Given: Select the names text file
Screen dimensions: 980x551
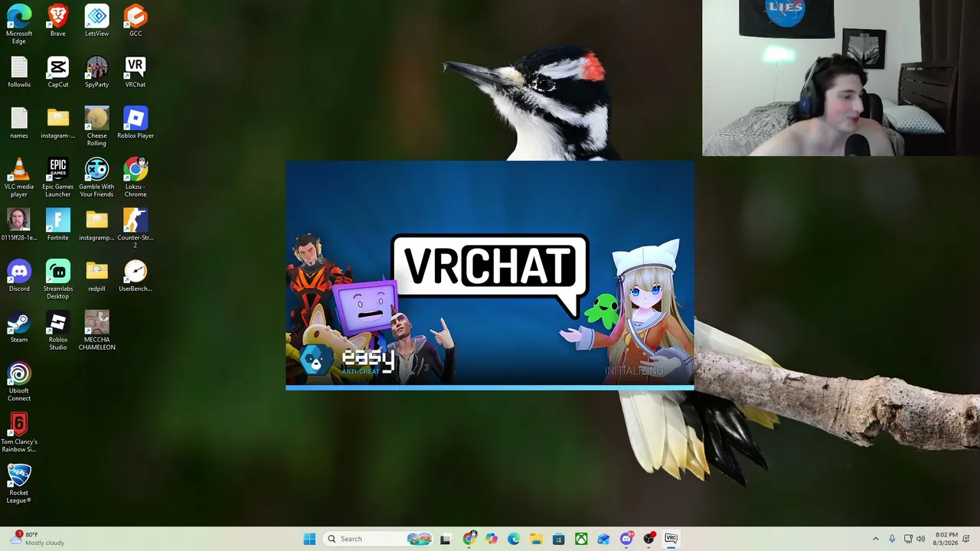Looking at the screenshot, I should click(x=19, y=122).
